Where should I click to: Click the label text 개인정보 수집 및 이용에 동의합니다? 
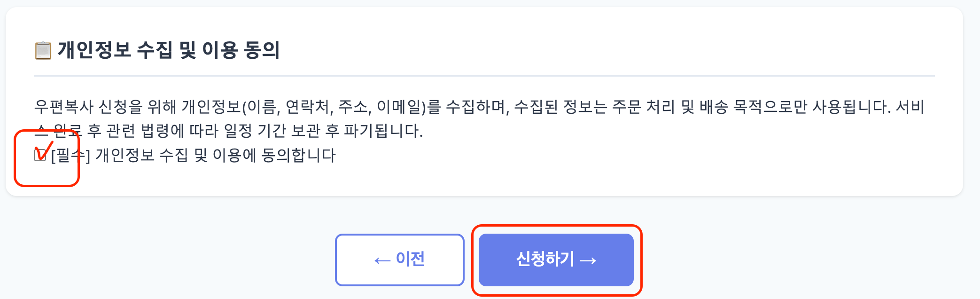click(215, 155)
